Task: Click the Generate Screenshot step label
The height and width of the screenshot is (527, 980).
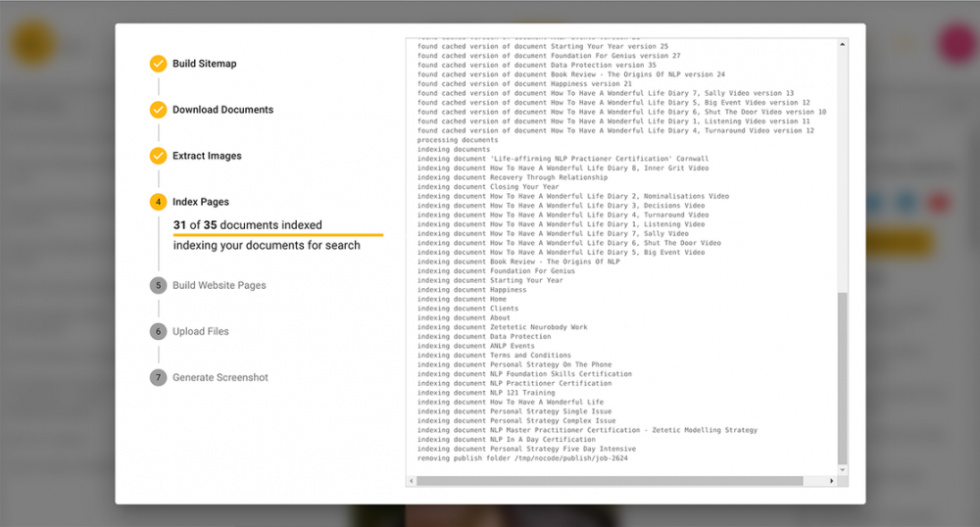Action: click(220, 377)
